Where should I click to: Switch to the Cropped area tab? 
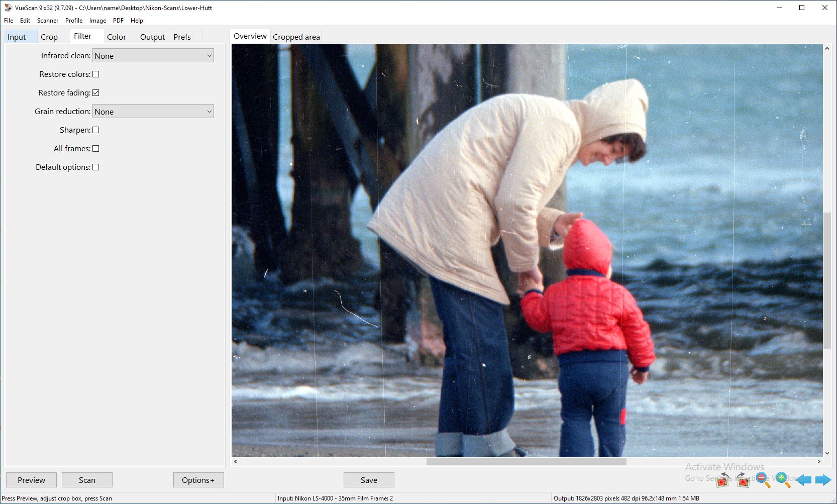[x=296, y=36]
